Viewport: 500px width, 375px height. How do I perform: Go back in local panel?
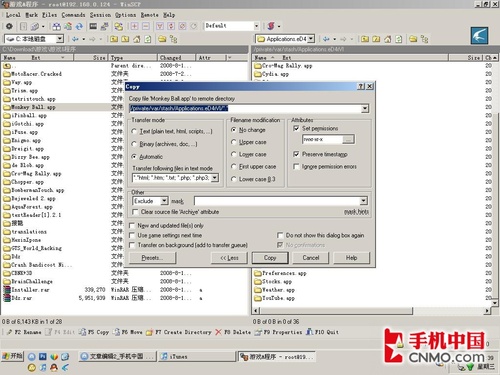(75, 39)
